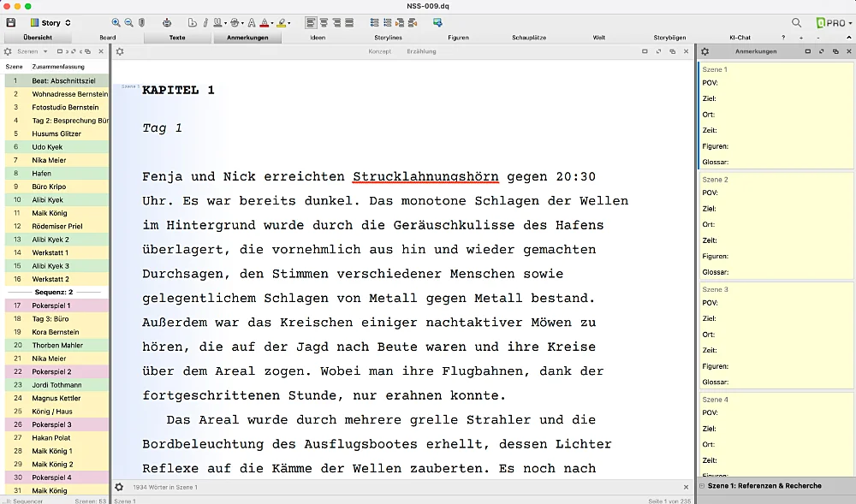Click the misspelled word Strucklahnungshörn
This screenshot has height=504, width=856.
tap(425, 177)
